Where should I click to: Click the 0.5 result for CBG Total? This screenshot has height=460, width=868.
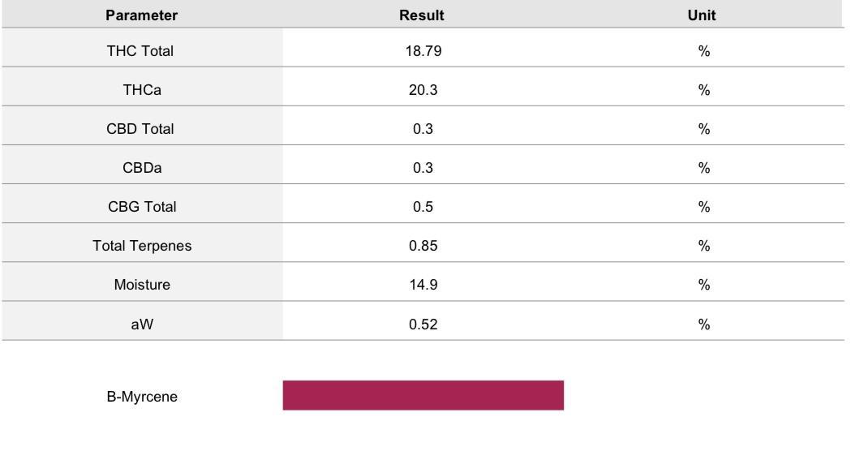[x=423, y=207]
